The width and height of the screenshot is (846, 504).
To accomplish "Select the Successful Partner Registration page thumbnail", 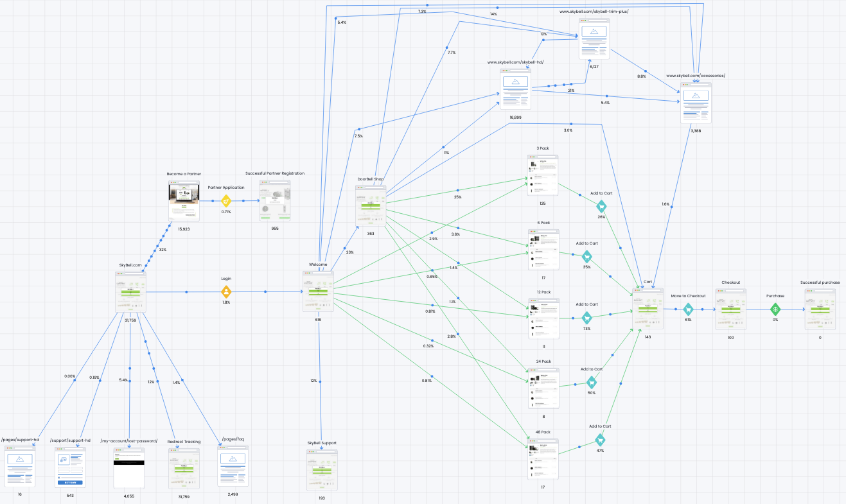I will pos(275,201).
